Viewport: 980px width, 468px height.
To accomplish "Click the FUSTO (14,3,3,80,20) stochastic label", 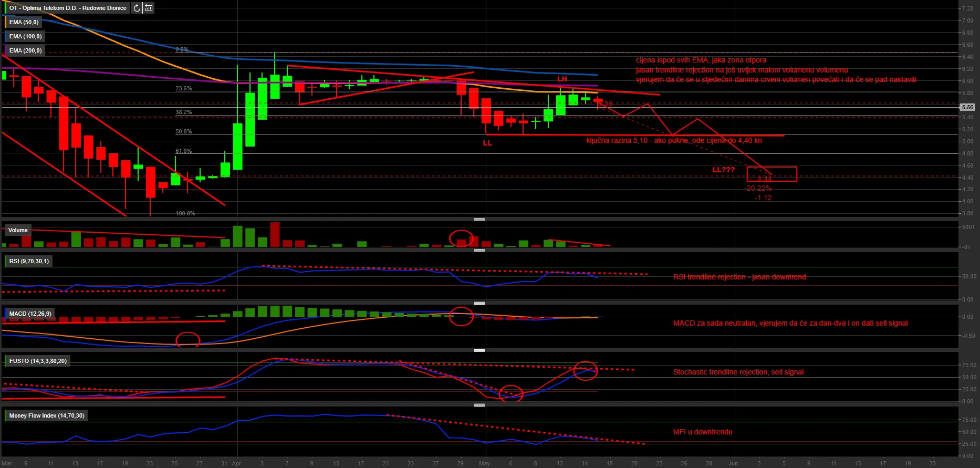I will pyautogui.click(x=38, y=361).
